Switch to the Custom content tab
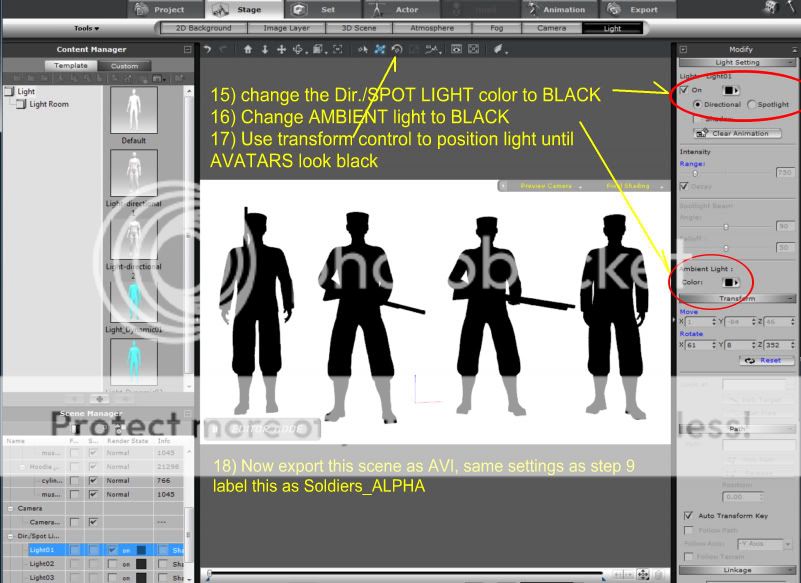 click(x=124, y=66)
